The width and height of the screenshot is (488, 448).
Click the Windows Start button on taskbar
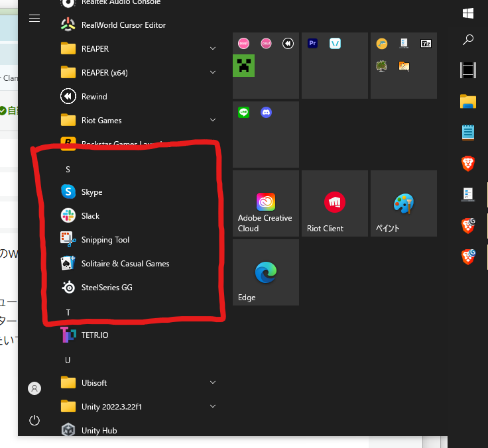coord(468,13)
